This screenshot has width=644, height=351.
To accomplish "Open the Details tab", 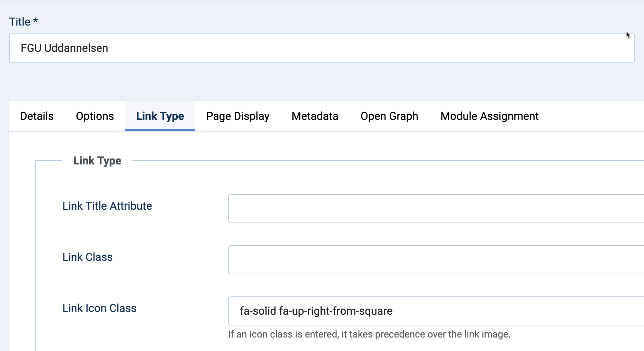I will [x=37, y=116].
